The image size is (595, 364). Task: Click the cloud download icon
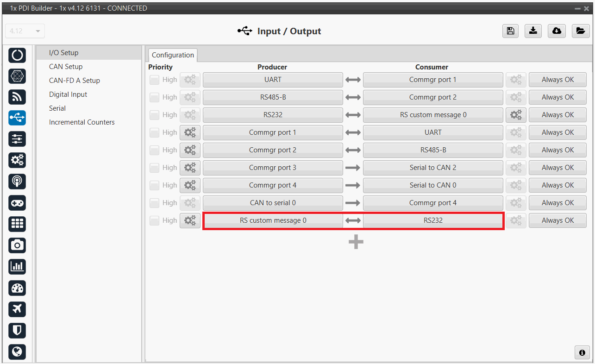(557, 31)
